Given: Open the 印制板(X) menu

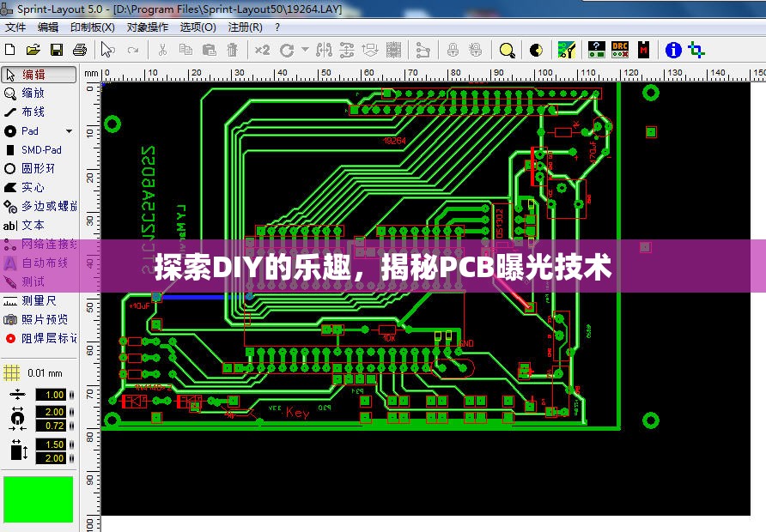Looking at the screenshot, I should 93,27.
